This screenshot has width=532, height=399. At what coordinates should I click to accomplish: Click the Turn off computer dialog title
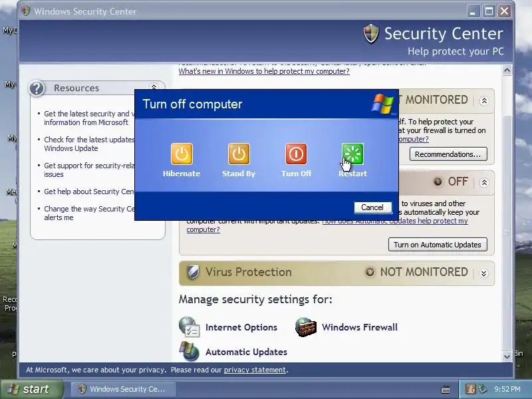click(x=192, y=104)
